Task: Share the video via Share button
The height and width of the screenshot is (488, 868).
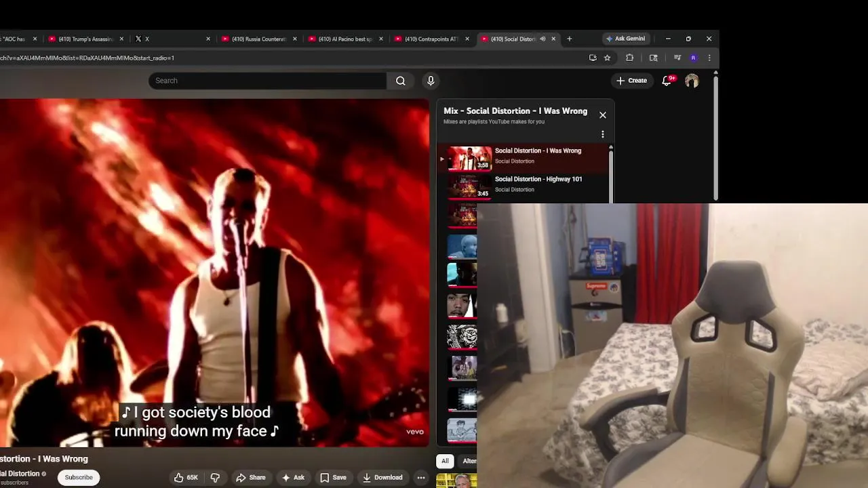Action: click(250, 477)
